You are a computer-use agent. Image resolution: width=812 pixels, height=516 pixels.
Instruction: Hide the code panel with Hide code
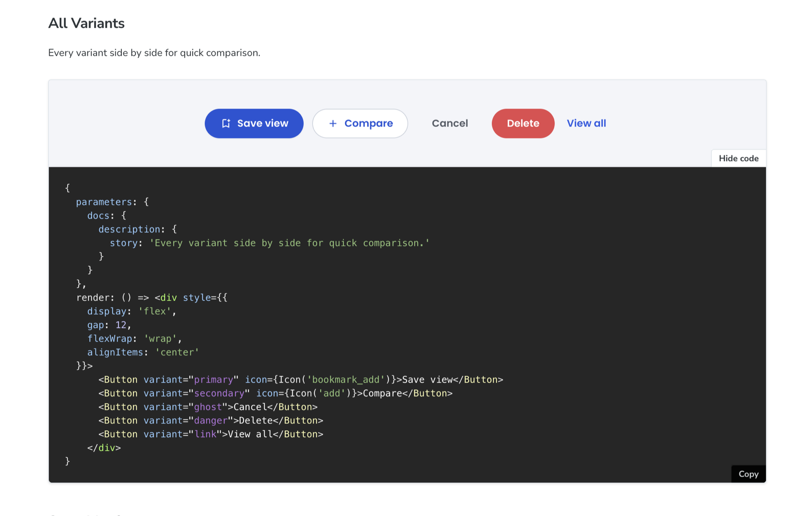point(739,158)
